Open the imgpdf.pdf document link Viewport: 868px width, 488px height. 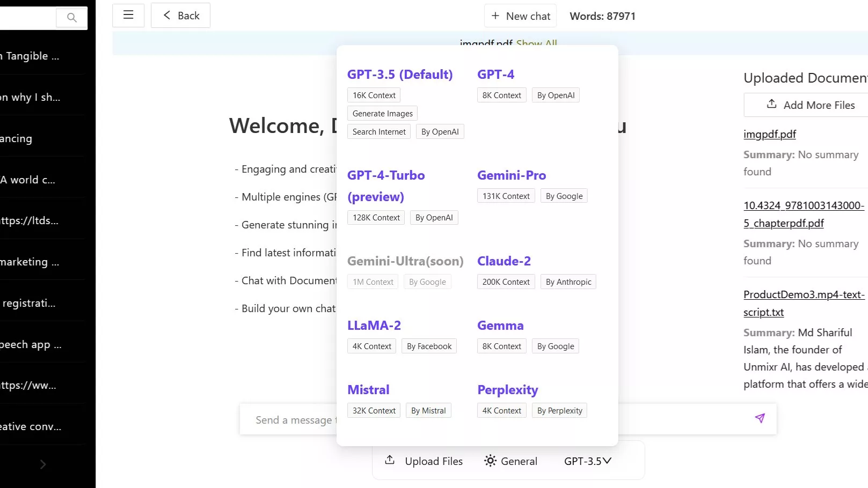[769, 134]
